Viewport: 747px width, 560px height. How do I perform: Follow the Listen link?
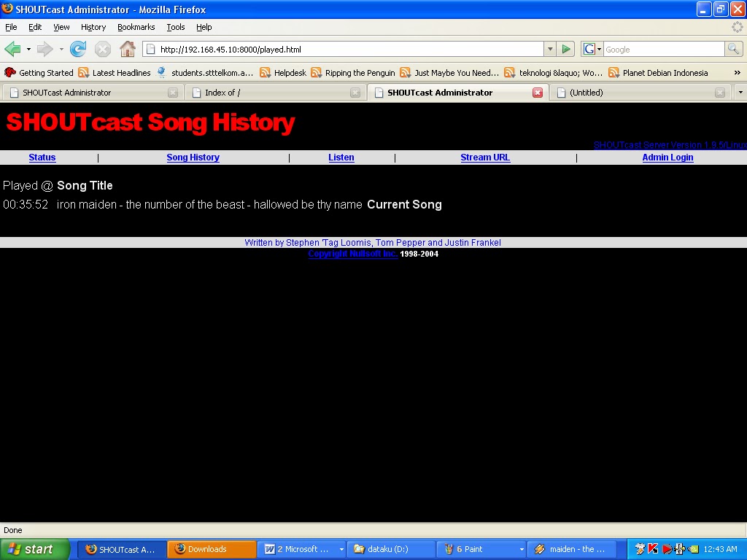click(341, 157)
